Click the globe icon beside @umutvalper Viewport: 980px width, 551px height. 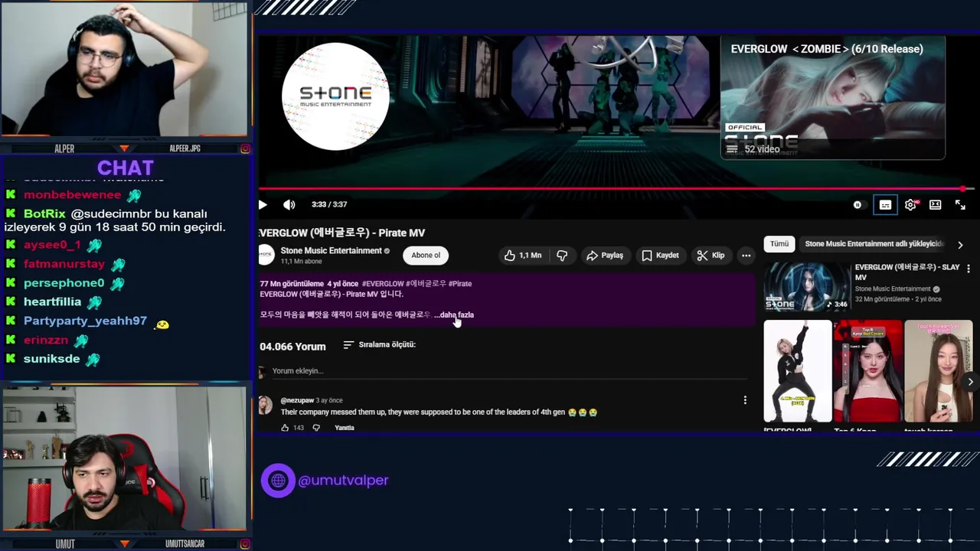278,481
